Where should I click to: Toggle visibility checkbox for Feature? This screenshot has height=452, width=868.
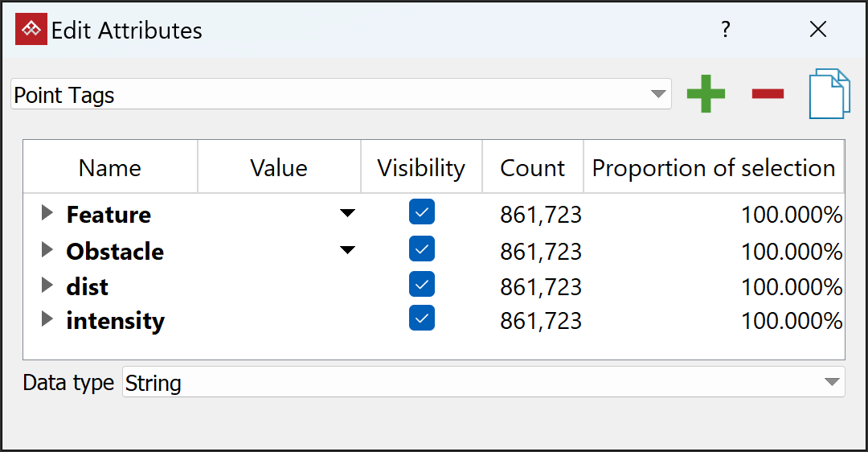pos(422,213)
